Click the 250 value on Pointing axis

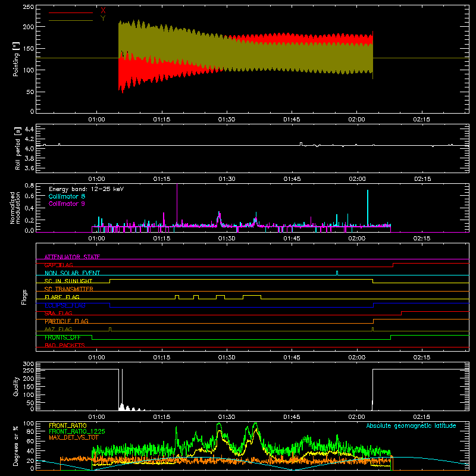[29, 7]
